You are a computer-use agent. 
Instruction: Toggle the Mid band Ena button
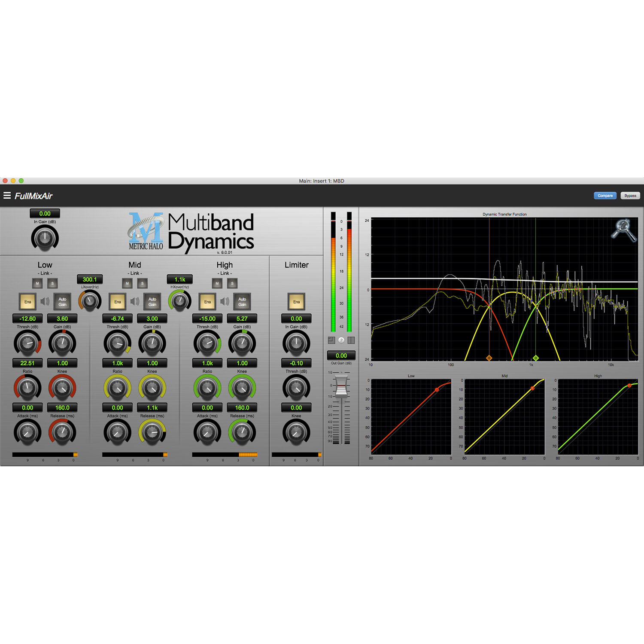[x=118, y=301]
